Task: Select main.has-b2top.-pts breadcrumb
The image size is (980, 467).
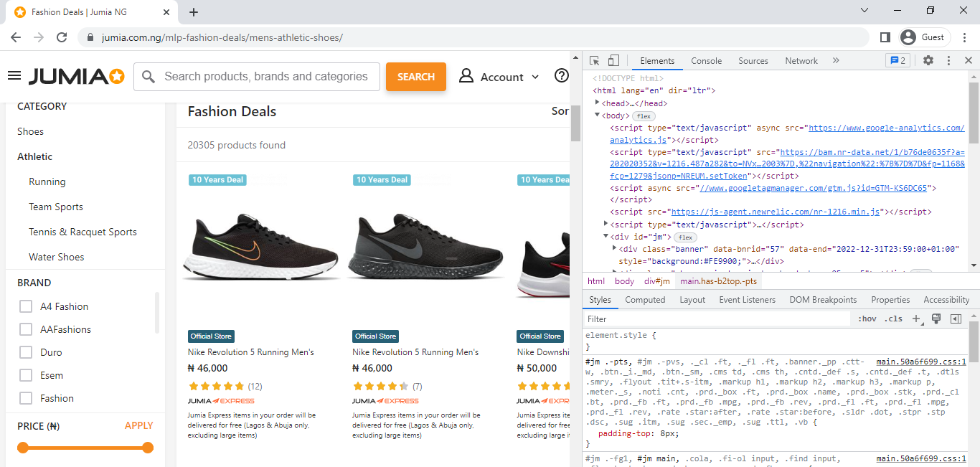Action: (x=718, y=281)
